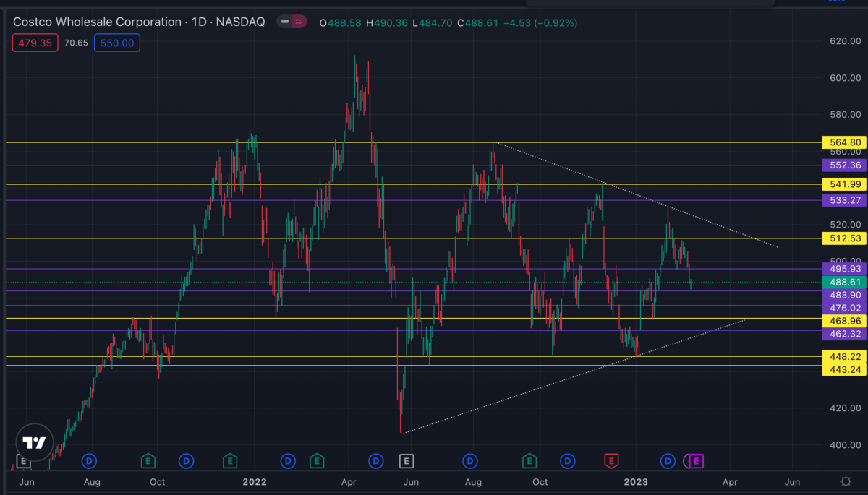Viewport: 868px width, 495px height.
Task: Click dividend D marker right of 2022 label
Action: point(288,460)
